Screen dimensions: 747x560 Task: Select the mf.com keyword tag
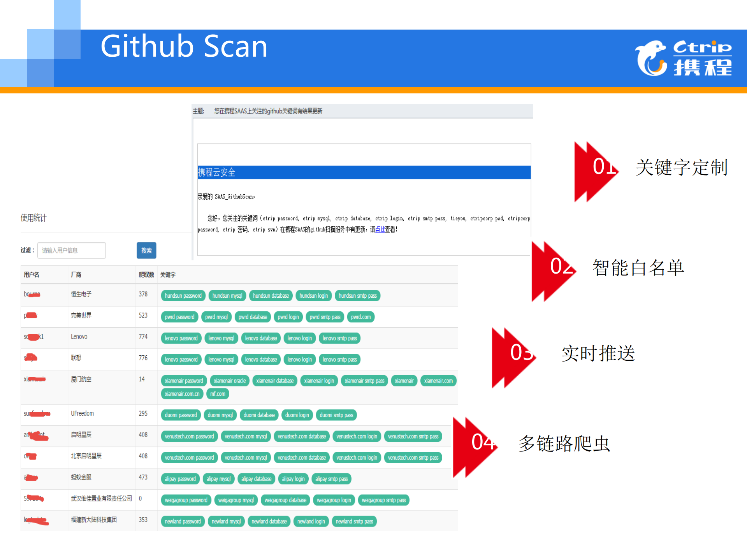click(218, 393)
